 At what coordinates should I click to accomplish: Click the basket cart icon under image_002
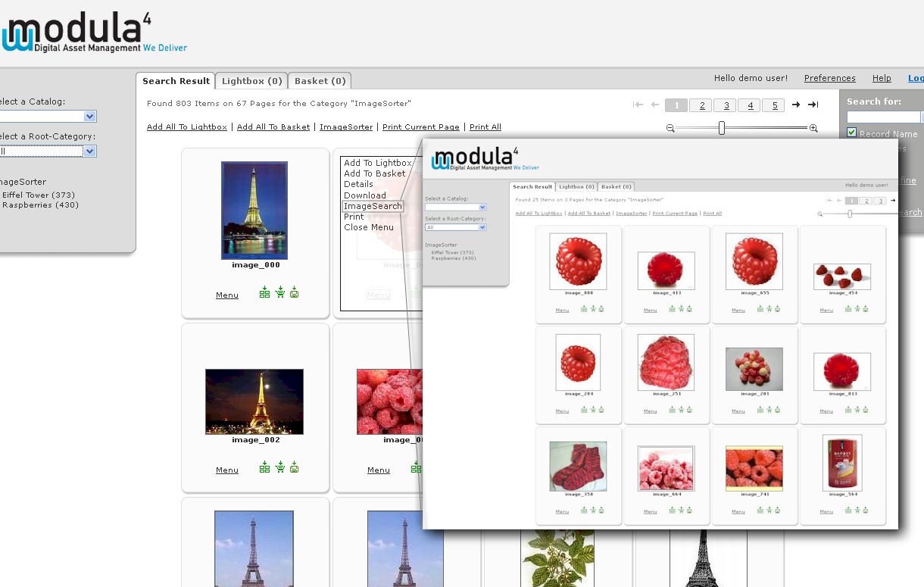pyautogui.click(x=279, y=467)
